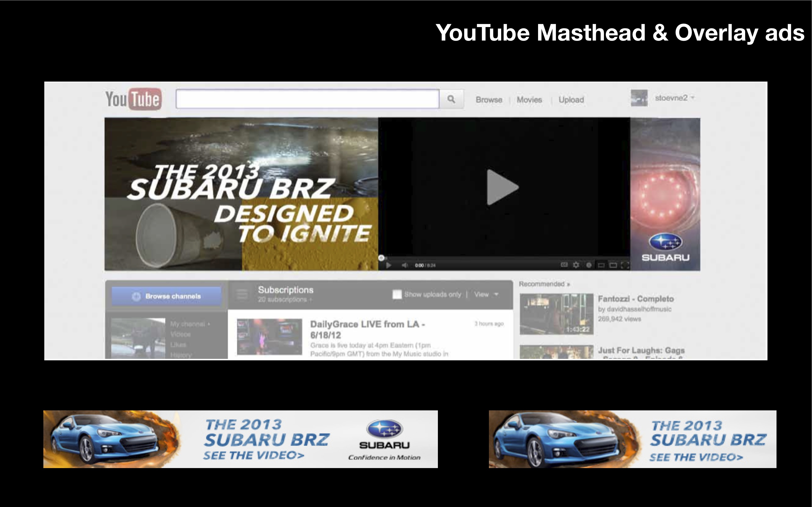Click the YouTube search input field

click(307, 99)
